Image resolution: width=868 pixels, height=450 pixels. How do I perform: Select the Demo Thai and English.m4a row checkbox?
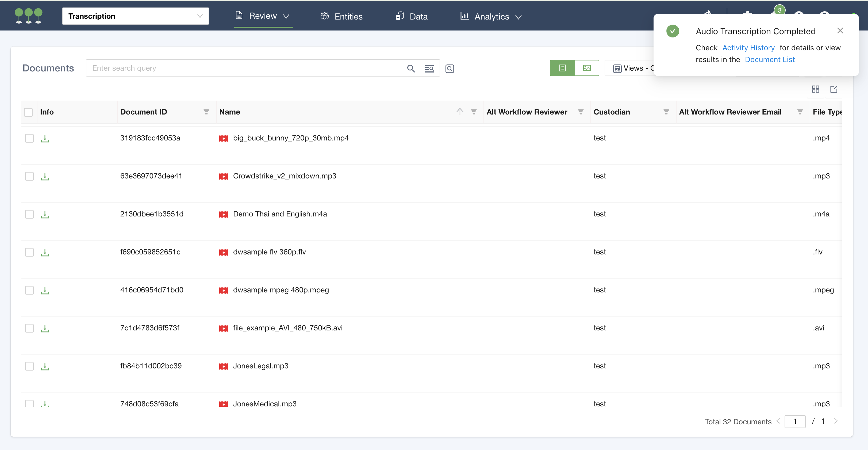click(x=29, y=214)
